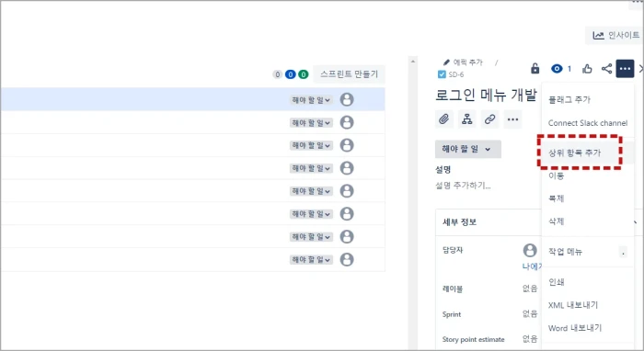This screenshot has width=644, height=351.
Task: Click the 인사이트 button label
Action: pyautogui.click(x=624, y=35)
